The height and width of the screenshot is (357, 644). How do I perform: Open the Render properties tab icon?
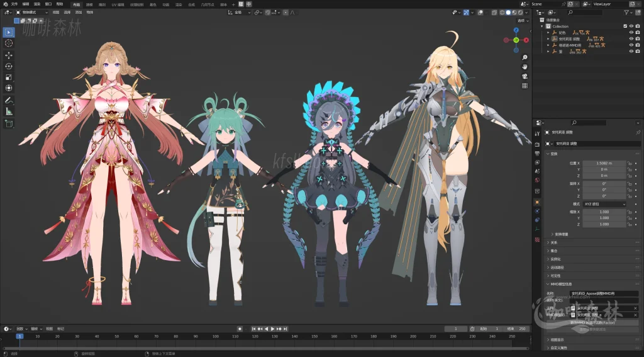click(x=537, y=144)
